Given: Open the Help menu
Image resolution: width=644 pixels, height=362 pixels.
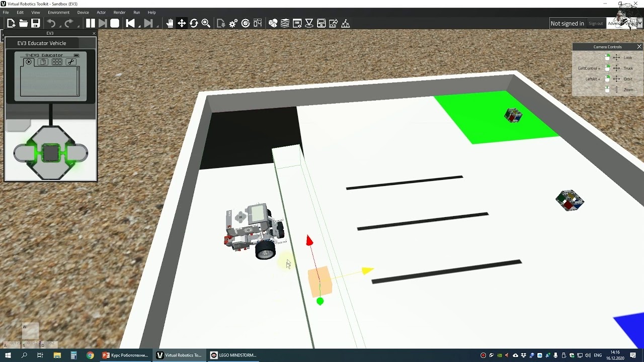Looking at the screenshot, I should (151, 12).
